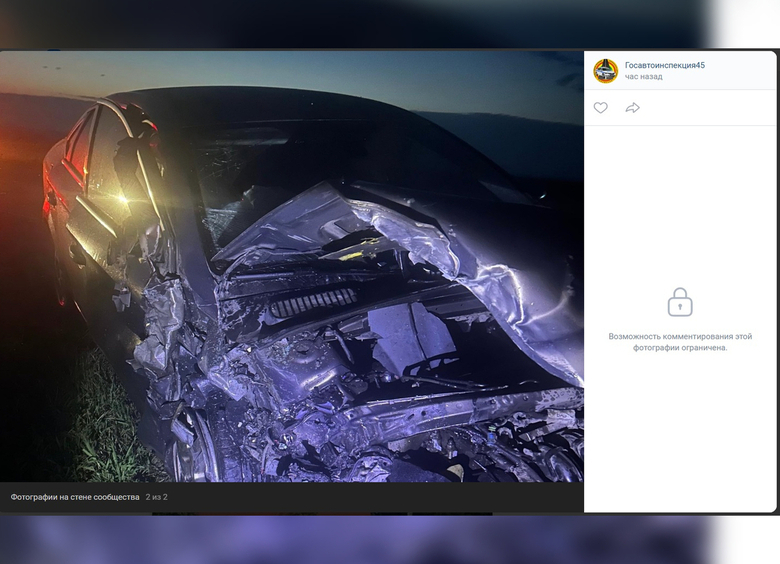Open "Фотографии на стене сообщества" album link
The width and height of the screenshot is (780, 564).
point(75,497)
